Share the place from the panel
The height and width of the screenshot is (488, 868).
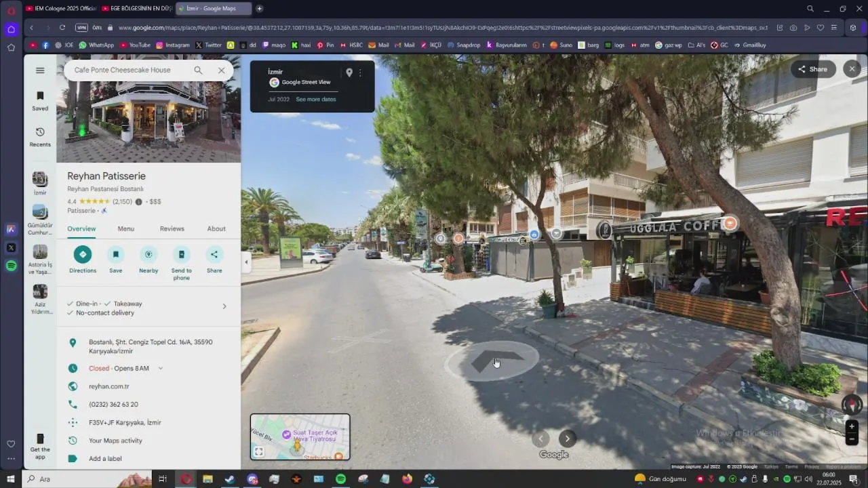tap(214, 260)
